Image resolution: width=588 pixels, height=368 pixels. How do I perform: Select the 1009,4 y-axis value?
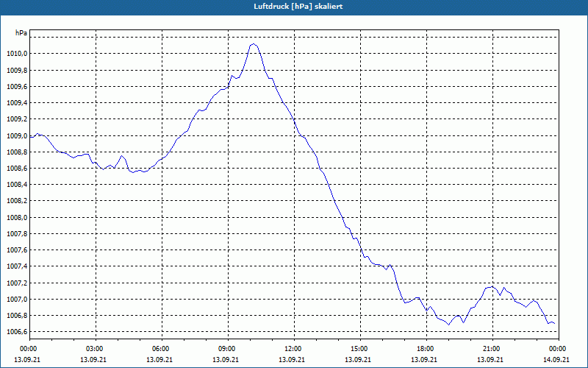coord(17,103)
